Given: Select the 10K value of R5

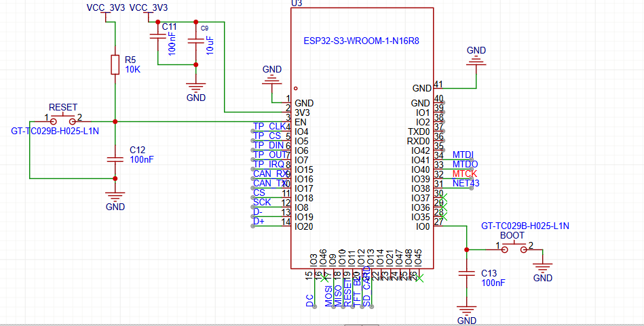Looking at the screenshot, I should pyautogui.click(x=132, y=70).
